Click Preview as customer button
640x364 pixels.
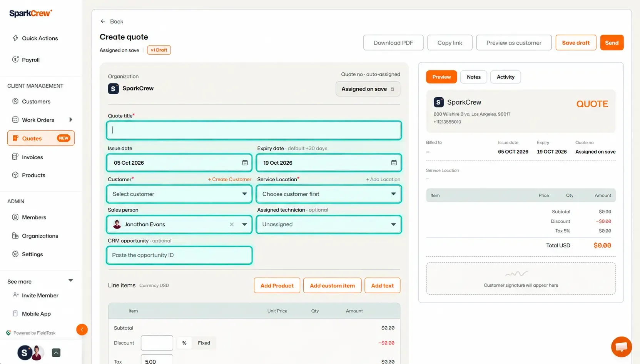tap(514, 43)
